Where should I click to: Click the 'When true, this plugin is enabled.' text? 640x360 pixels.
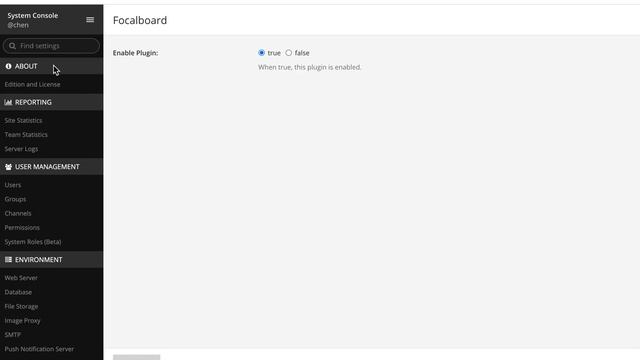[x=310, y=67]
